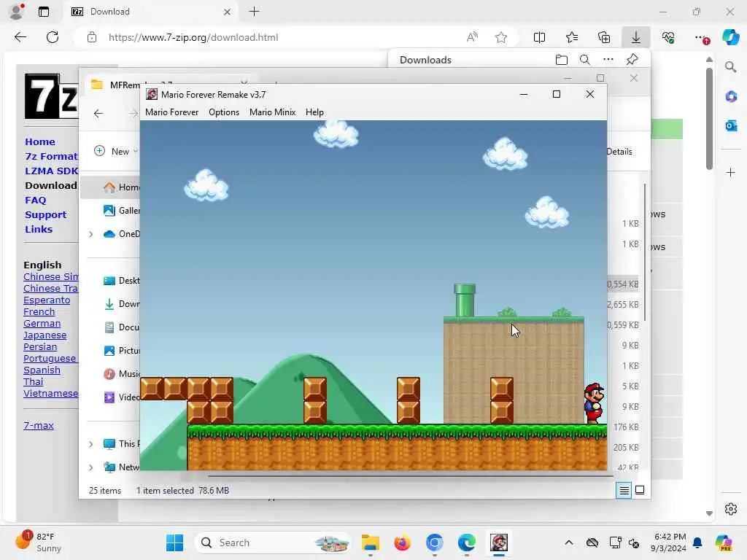This screenshot has height=560, width=747.
Task: Select Home in File Explorer sidebar
Action: (x=111, y=187)
